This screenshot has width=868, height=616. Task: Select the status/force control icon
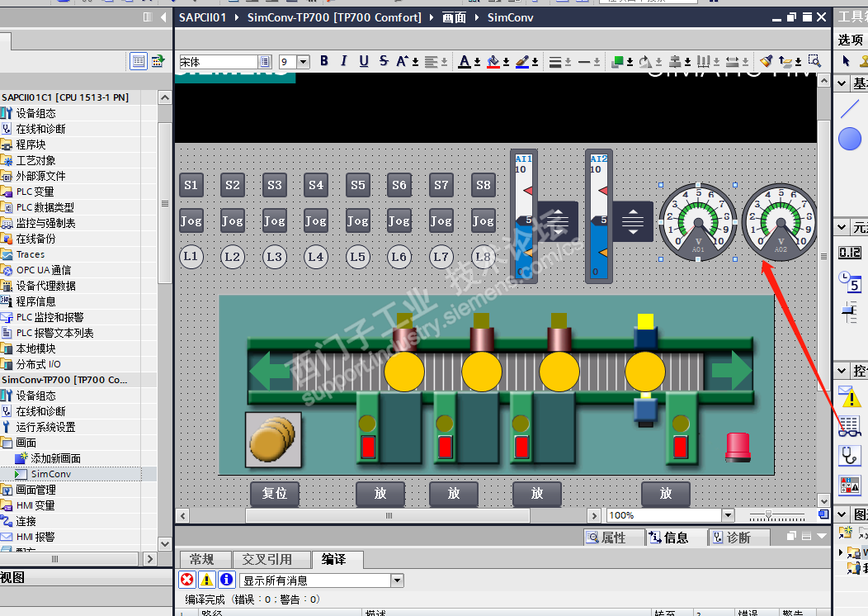click(x=850, y=486)
